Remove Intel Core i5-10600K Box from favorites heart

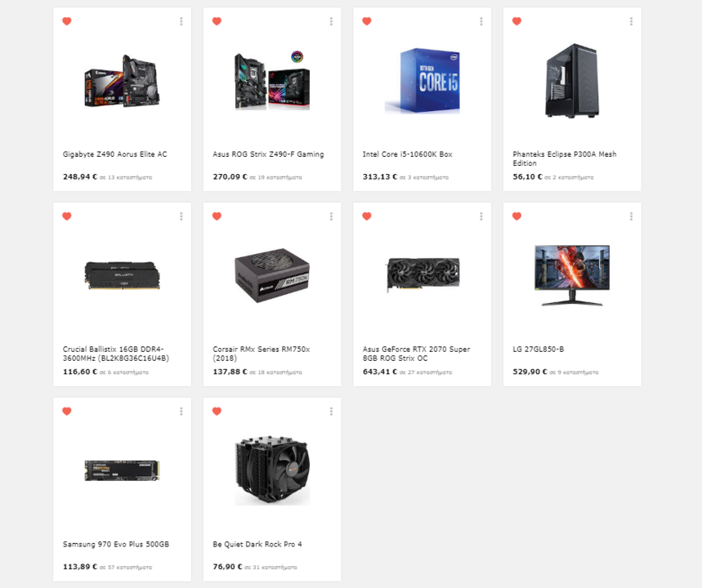(x=367, y=21)
